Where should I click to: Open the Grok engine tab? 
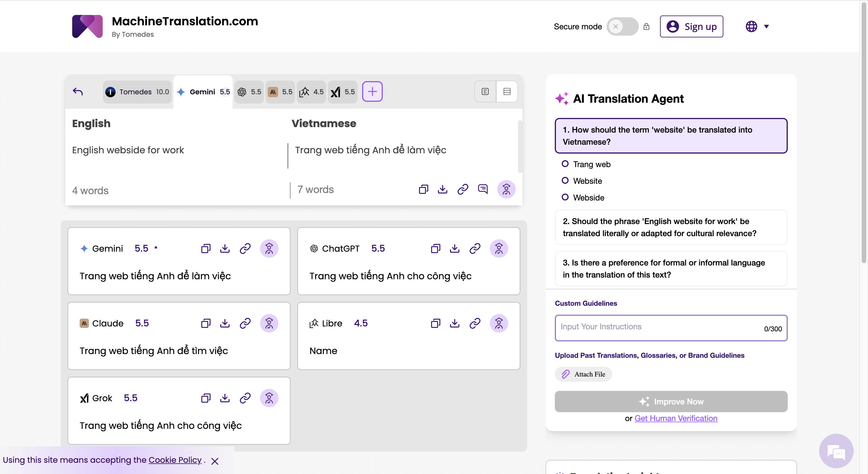[343, 92]
